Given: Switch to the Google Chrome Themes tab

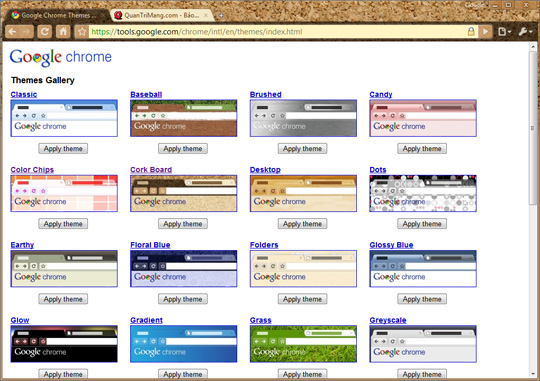Looking at the screenshot, I should point(58,15).
